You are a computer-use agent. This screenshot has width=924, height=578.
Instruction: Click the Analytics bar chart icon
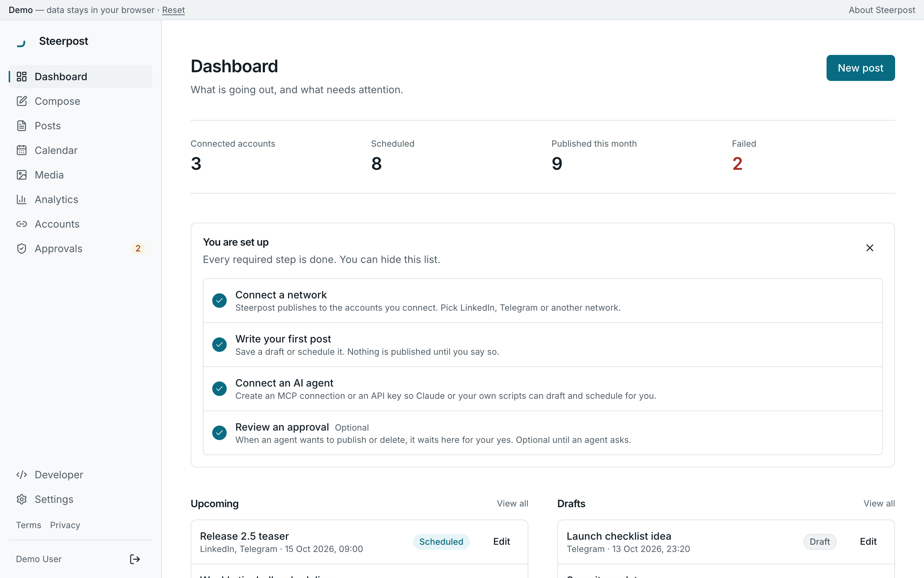(x=22, y=199)
